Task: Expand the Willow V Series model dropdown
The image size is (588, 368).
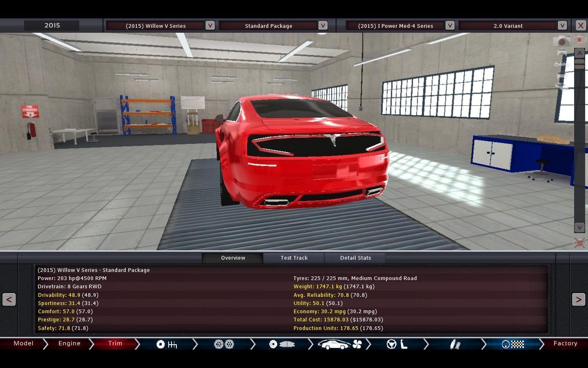Action: [x=210, y=25]
